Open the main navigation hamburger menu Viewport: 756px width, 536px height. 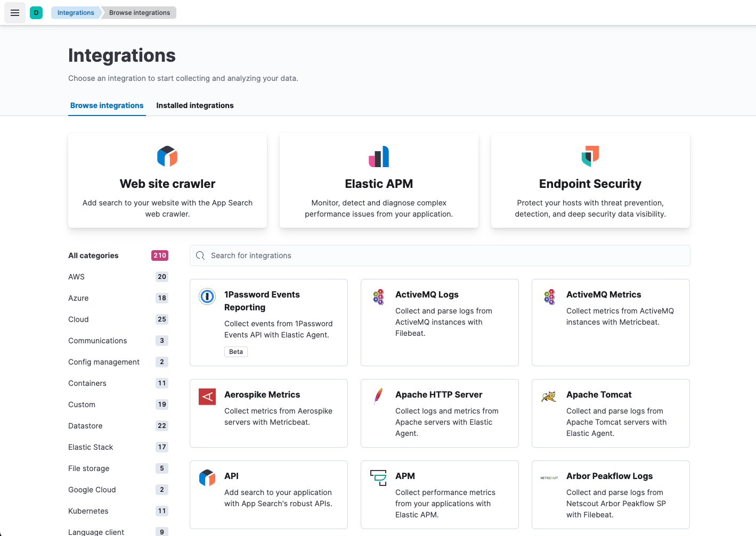coord(14,12)
